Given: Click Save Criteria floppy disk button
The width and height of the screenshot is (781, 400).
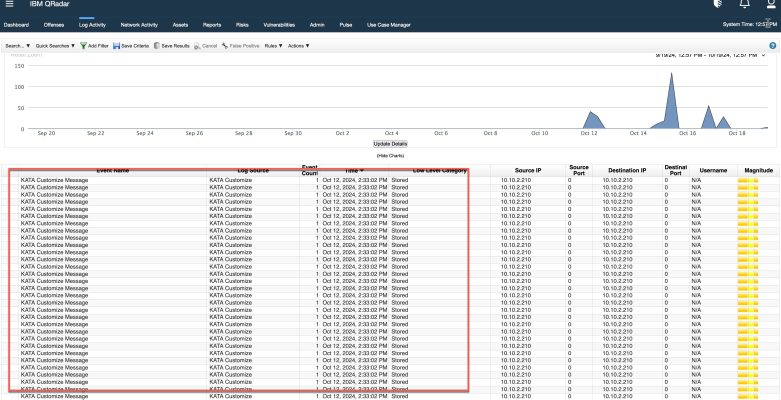Looking at the screenshot, I should pyautogui.click(x=130, y=46).
